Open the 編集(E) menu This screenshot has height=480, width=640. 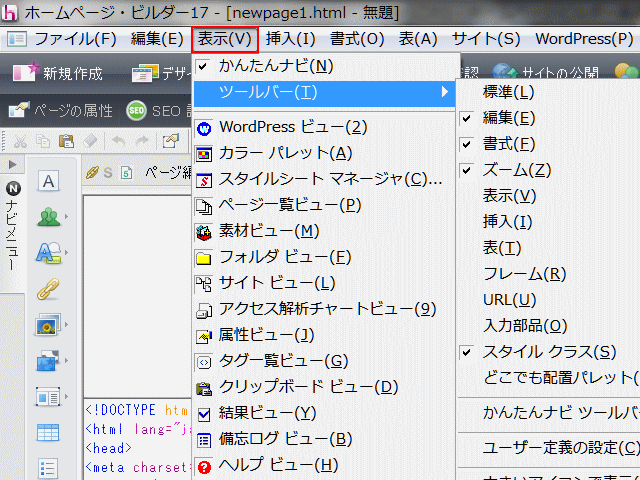tap(157, 39)
